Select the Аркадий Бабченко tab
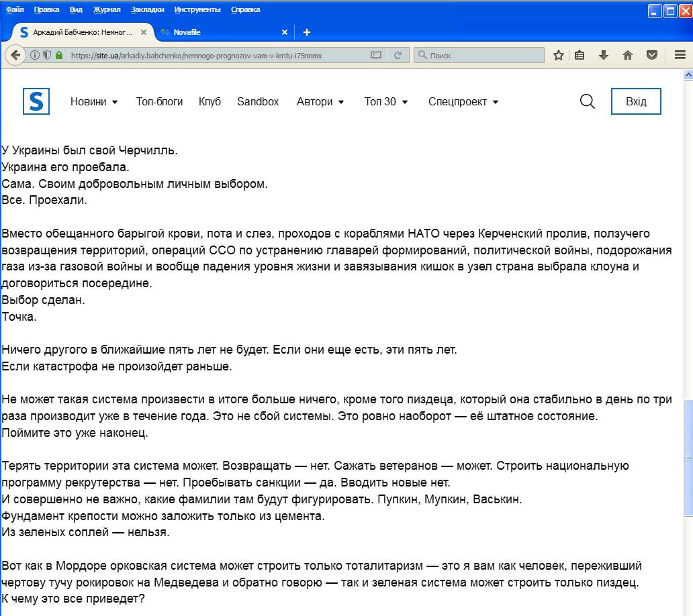The height and width of the screenshot is (616, 693). [x=82, y=32]
